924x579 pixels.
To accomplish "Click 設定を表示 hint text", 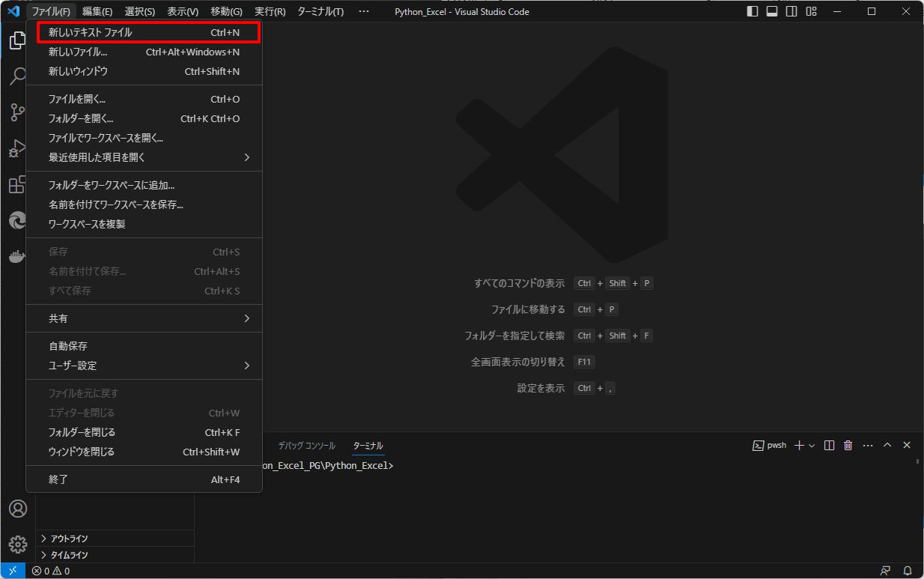I will 541,388.
